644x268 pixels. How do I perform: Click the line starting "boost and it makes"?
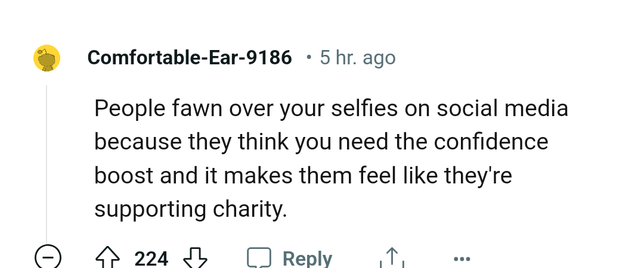303,176
